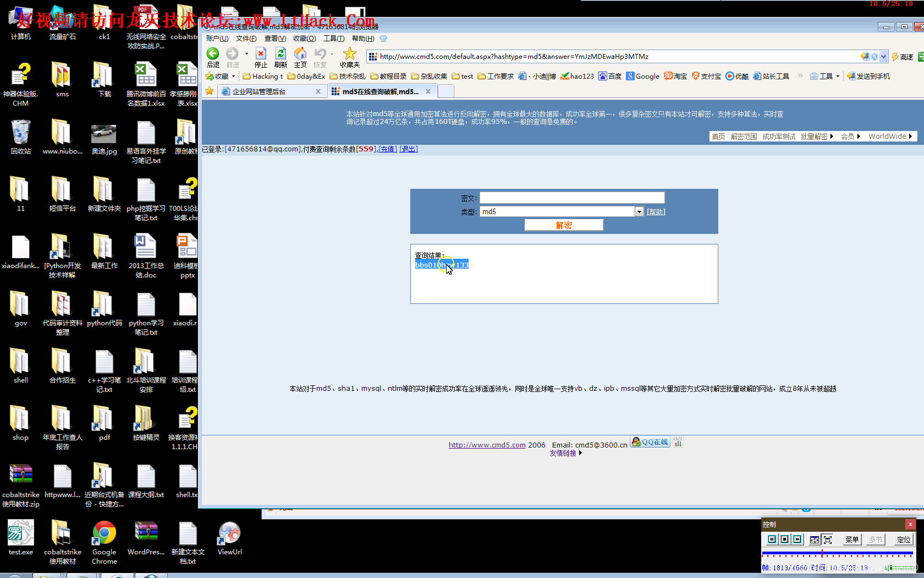Click the blue playback progress bar
This screenshot has width=924, height=578.
coord(837,553)
